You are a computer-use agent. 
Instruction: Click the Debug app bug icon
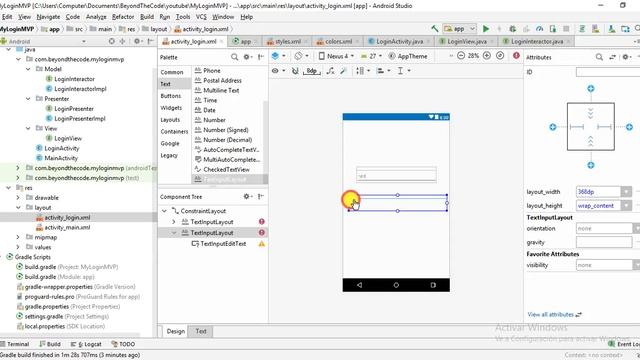tap(513, 29)
